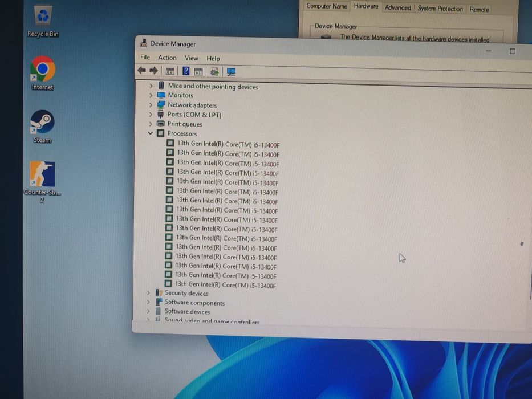Click the Monitors category icon
532x399 pixels.
[x=161, y=95]
